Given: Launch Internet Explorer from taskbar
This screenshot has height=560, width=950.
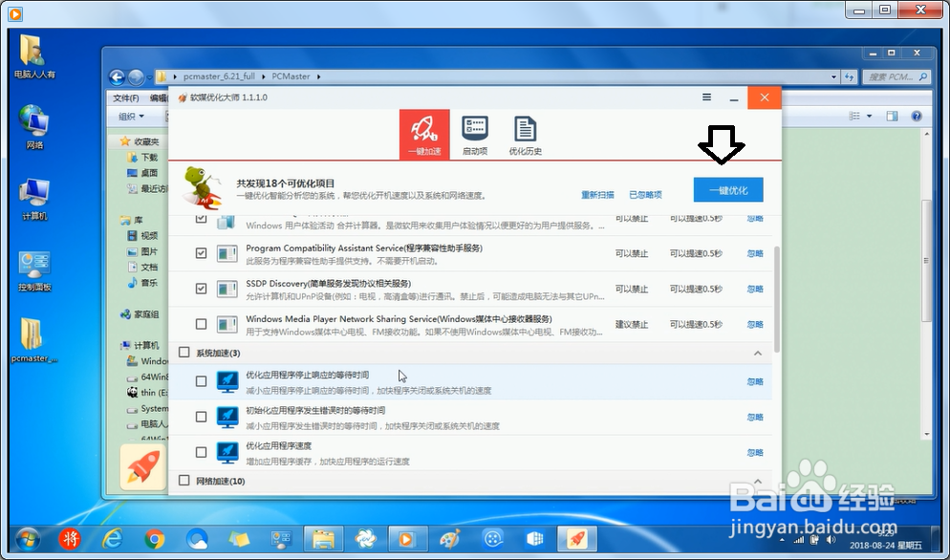Looking at the screenshot, I should 112,539.
